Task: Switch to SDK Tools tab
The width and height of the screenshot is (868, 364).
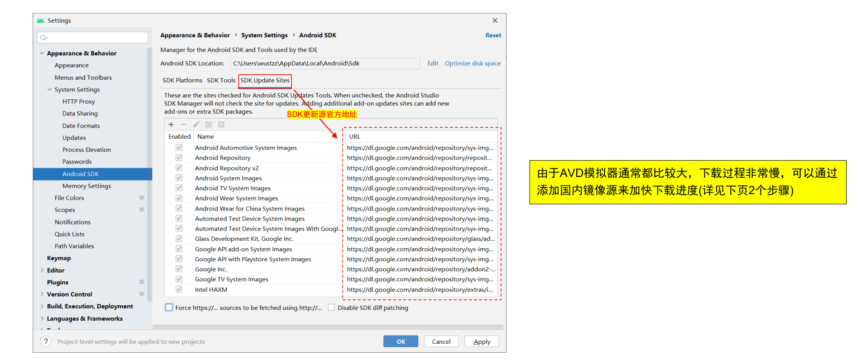Action: click(x=221, y=80)
